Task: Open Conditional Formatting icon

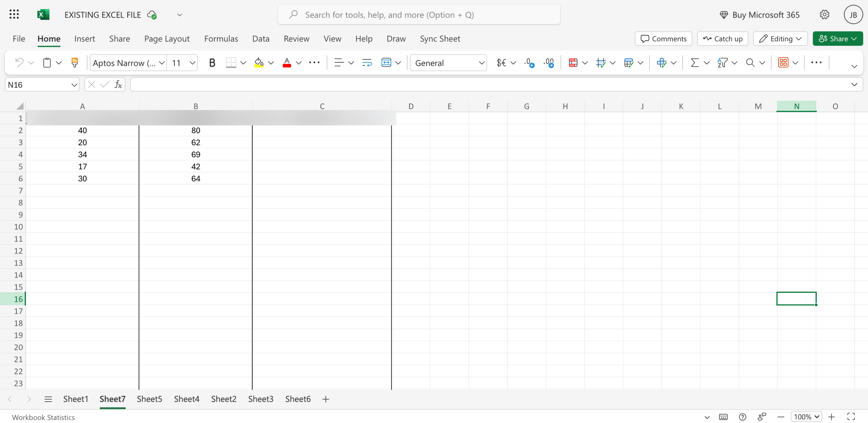Action: (x=573, y=63)
